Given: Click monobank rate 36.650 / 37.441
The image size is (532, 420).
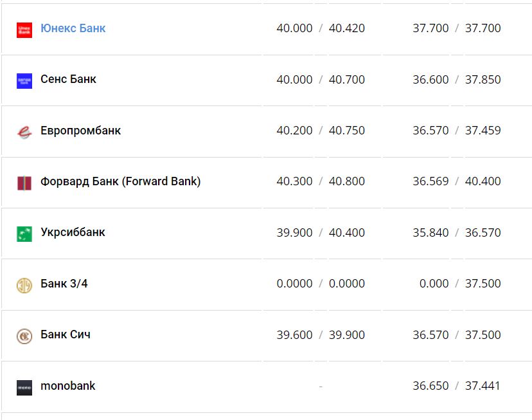Looking at the screenshot, I should tap(456, 386).
